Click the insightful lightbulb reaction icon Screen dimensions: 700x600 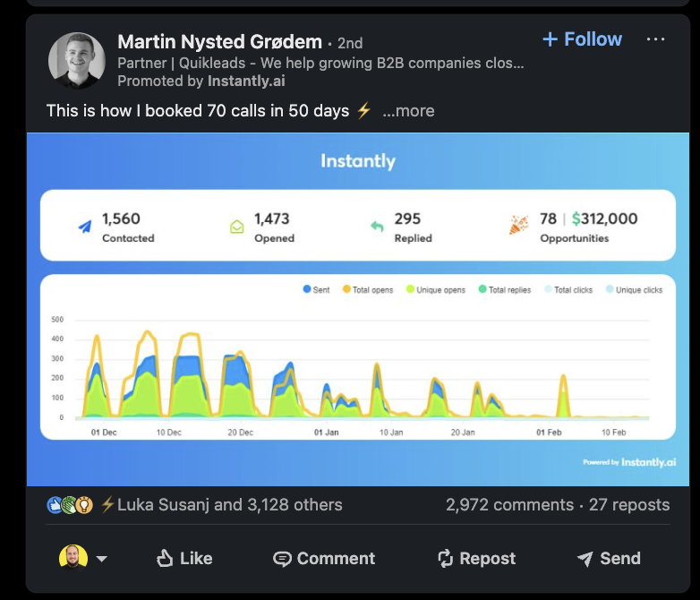pyautogui.click(x=84, y=505)
